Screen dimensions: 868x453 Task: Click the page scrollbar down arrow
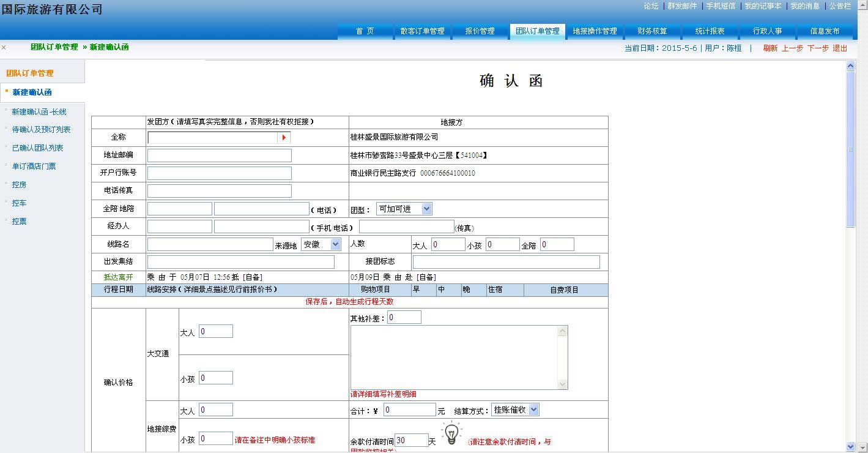(850, 446)
